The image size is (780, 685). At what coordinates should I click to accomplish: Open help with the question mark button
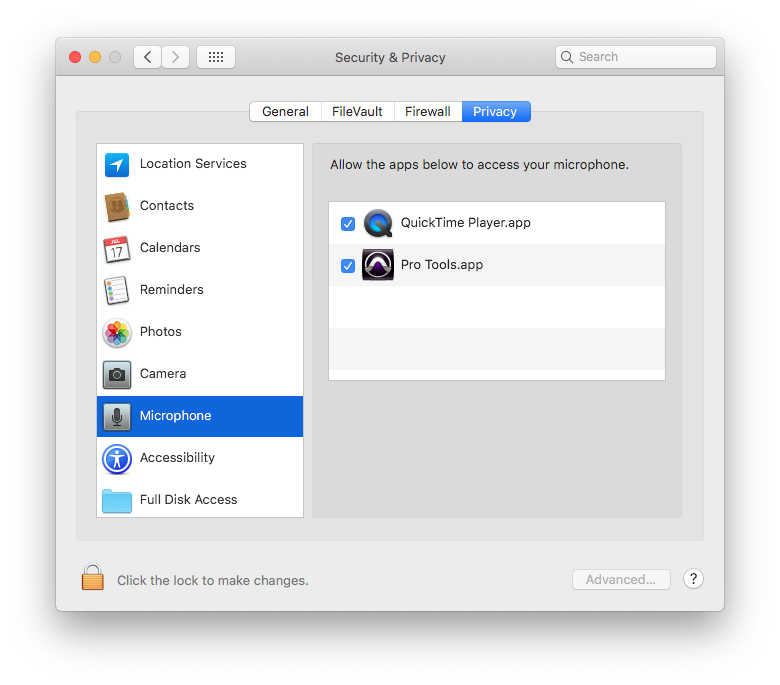coord(693,579)
